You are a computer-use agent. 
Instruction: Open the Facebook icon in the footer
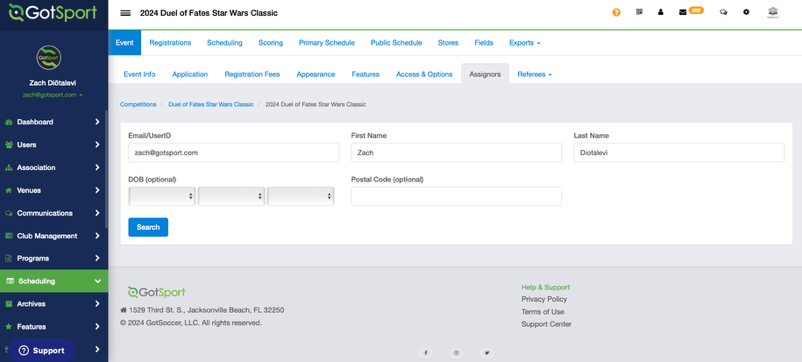pyautogui.click(x=426, y=353)
